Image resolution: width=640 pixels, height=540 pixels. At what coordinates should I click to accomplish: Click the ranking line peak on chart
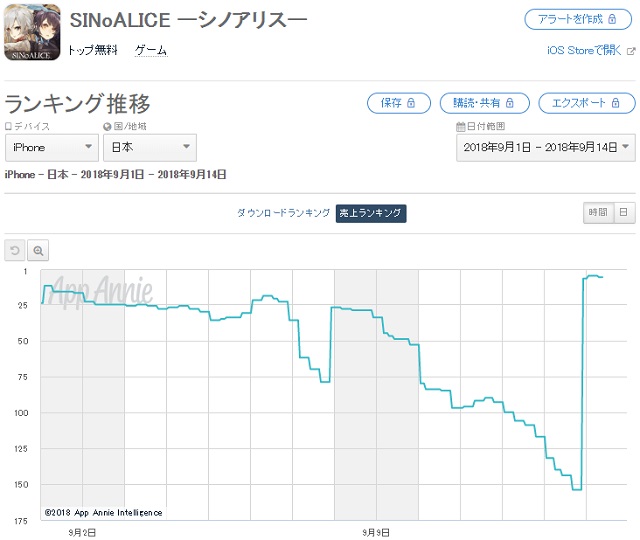coord(593,276)
